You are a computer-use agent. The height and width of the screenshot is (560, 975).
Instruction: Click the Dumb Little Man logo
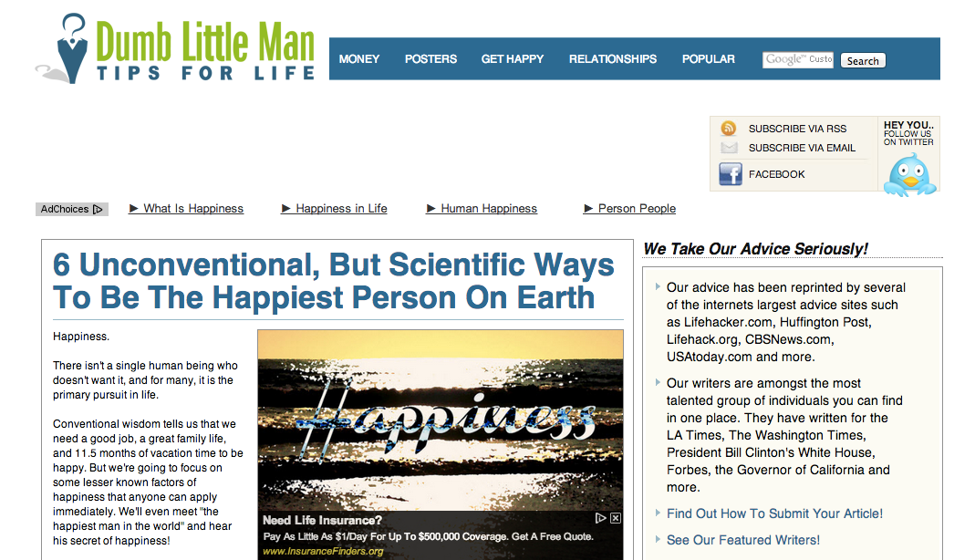pyautogui.click(x=175, y=50)
